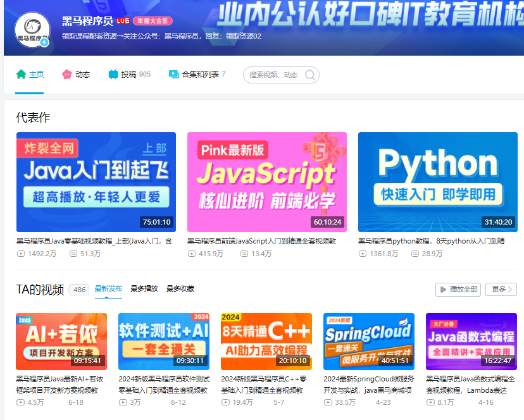Screen dimensions: 524x420
Task: Click the 年度大会员 membership badge
Action: click(153, 21)
